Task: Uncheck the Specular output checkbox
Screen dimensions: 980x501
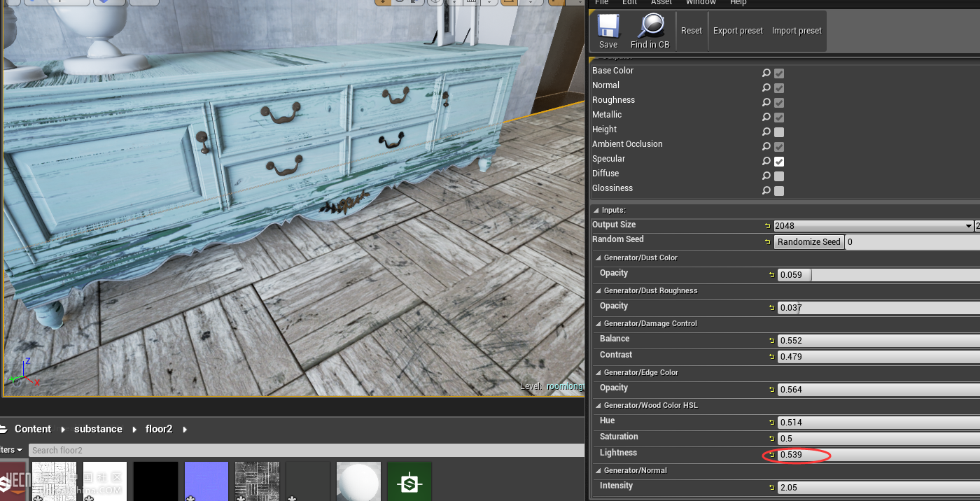Action: [x=779, y=162]
